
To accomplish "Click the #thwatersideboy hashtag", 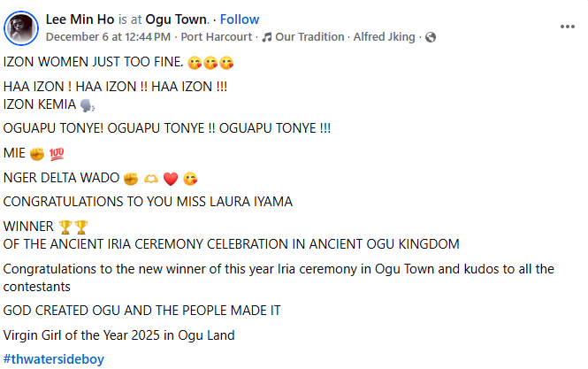I will 55,359.
